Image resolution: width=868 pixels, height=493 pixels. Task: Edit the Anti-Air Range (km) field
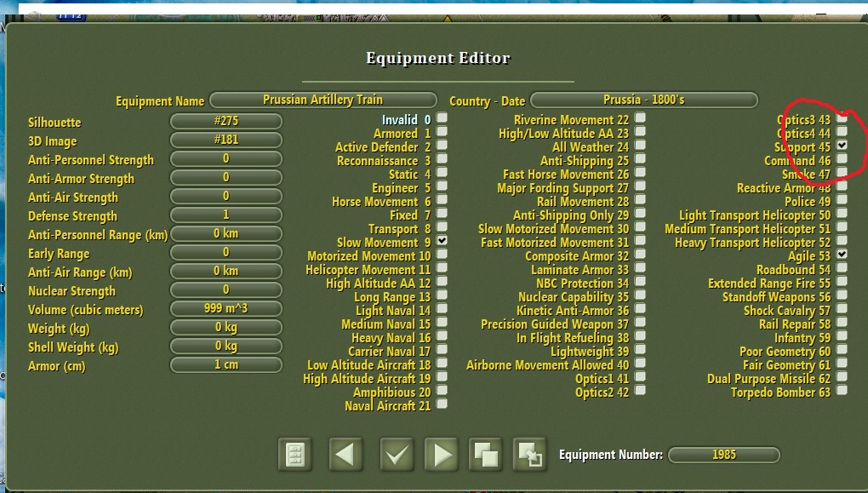point(226,272)
